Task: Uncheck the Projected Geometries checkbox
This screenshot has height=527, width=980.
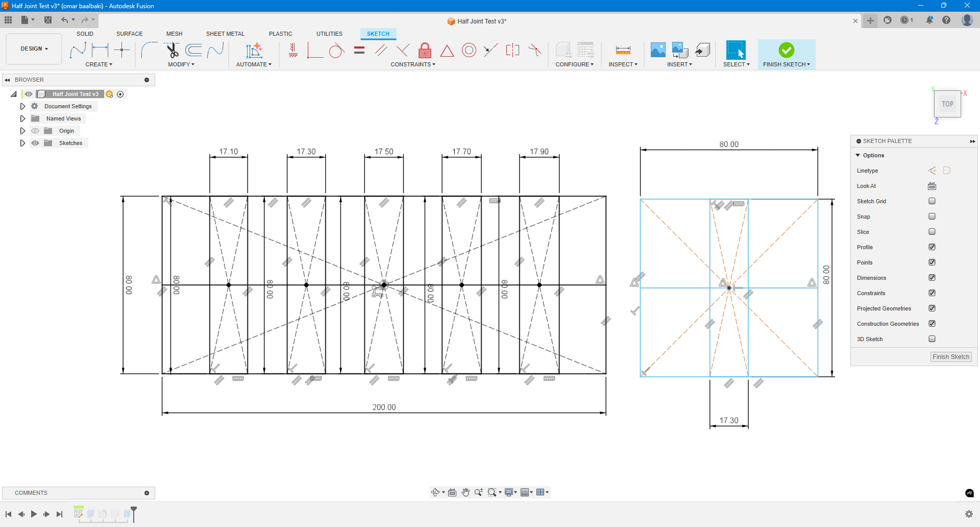Action: point(932,308)
